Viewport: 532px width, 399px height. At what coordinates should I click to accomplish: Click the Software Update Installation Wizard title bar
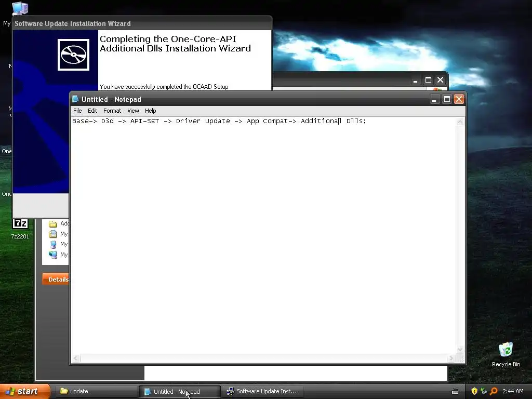142,23
